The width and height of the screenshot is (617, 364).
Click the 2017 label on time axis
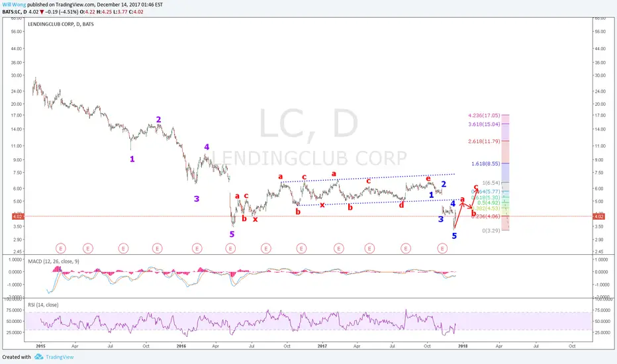[x=322, y=346]
